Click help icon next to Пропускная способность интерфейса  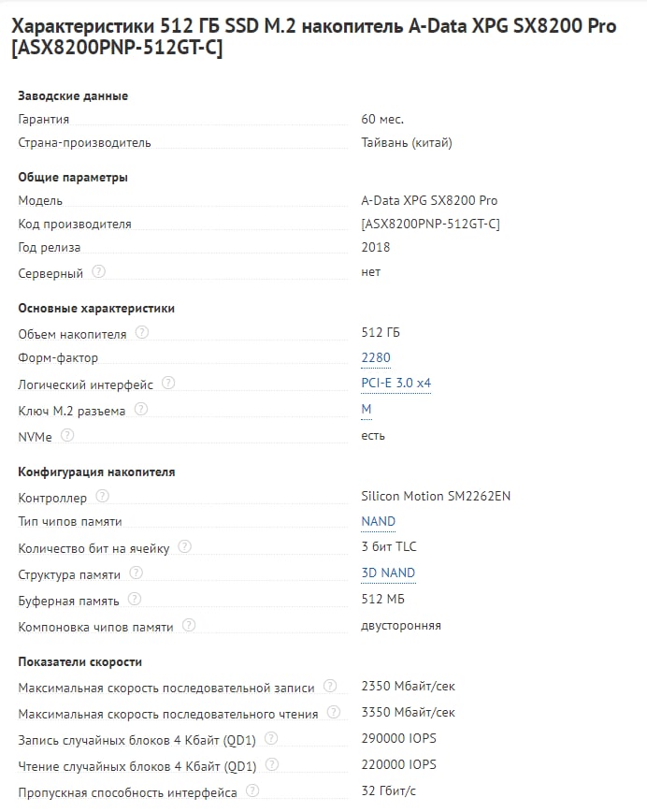252,791
